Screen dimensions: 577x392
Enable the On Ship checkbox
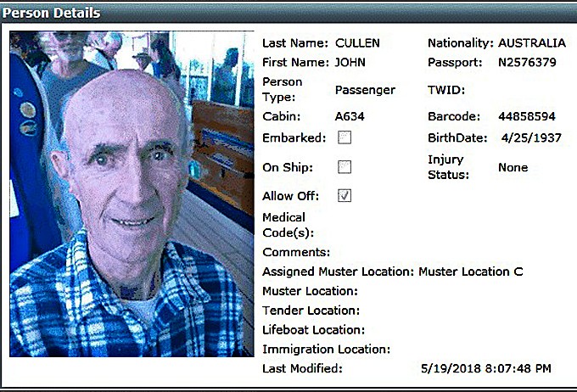pos(345,167)
